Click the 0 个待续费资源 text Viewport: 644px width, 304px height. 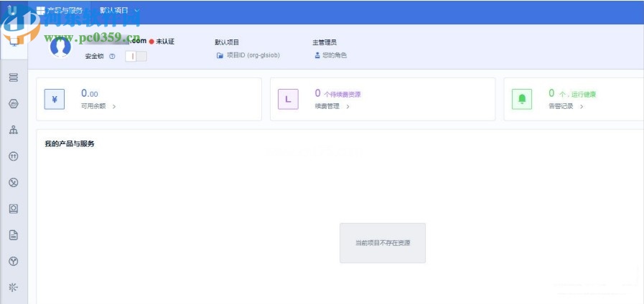click(338, 93)
